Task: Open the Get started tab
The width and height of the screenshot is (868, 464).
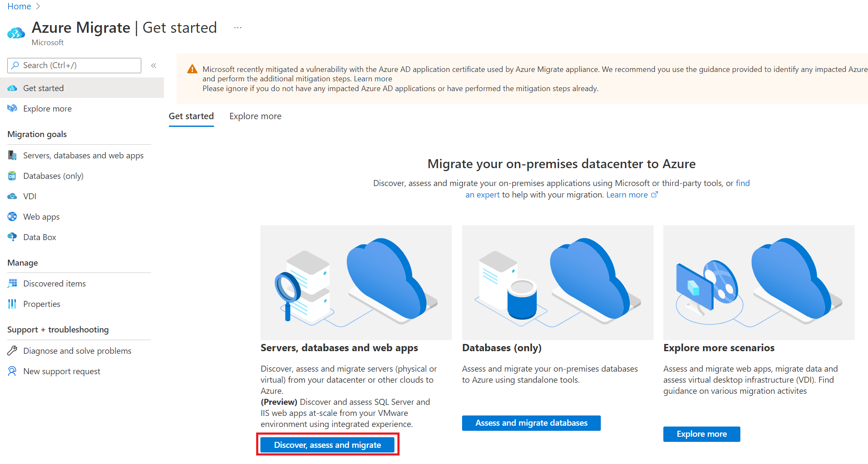Action: click(x=191, y=115)
